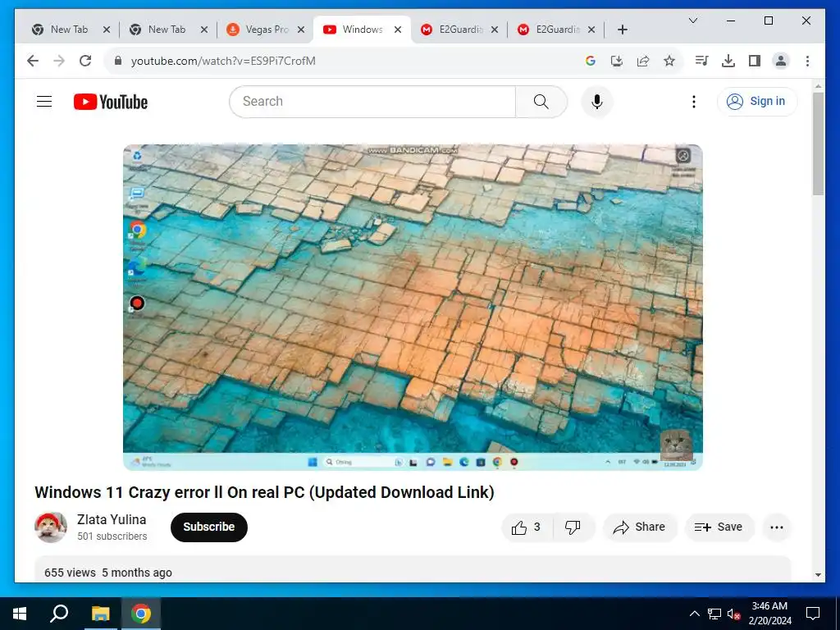Close the first New Tab
Image resolution: width=840 pixels, height=630 pixels.
[x=107, y=30]
